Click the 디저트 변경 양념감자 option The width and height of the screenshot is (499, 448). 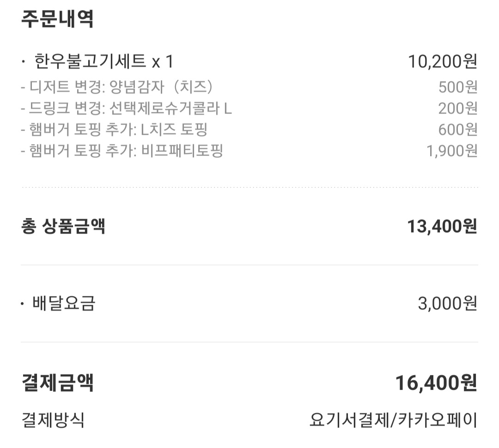(x=117, y=87)
